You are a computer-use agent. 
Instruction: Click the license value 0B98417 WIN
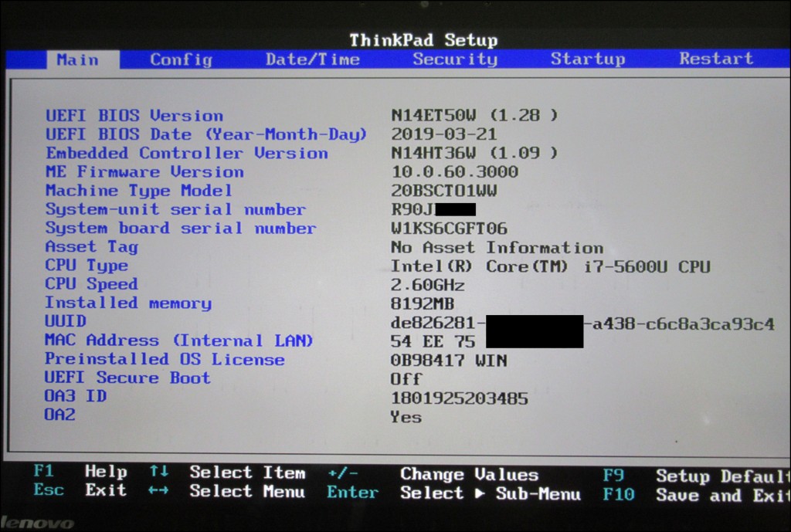click(449, 360)
